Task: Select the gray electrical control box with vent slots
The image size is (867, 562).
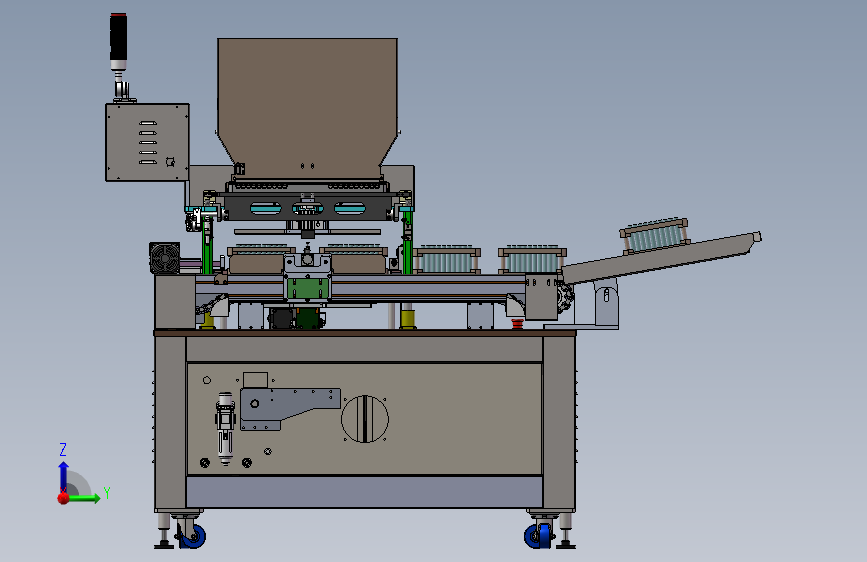Action: (x=148, y=142)
